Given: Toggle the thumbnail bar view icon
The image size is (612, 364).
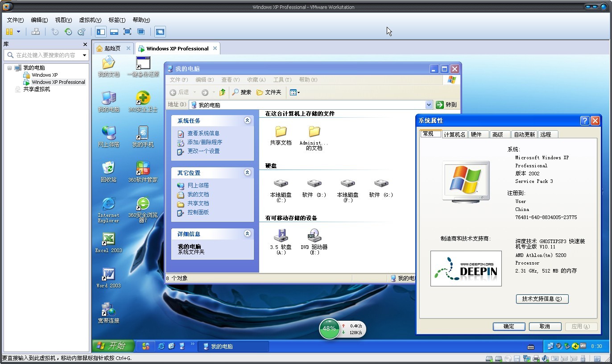Looking at the screenshot, I should [x=114, y=32].
